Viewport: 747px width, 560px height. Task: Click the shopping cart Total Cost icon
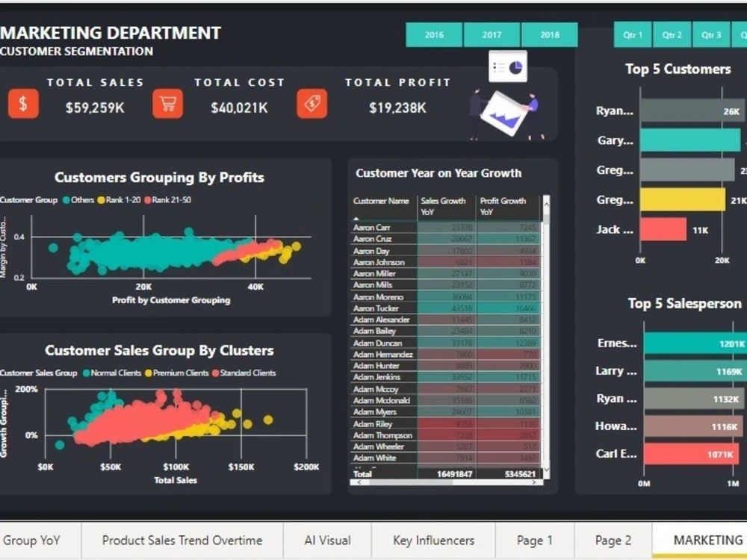click(x=167, y=105)
